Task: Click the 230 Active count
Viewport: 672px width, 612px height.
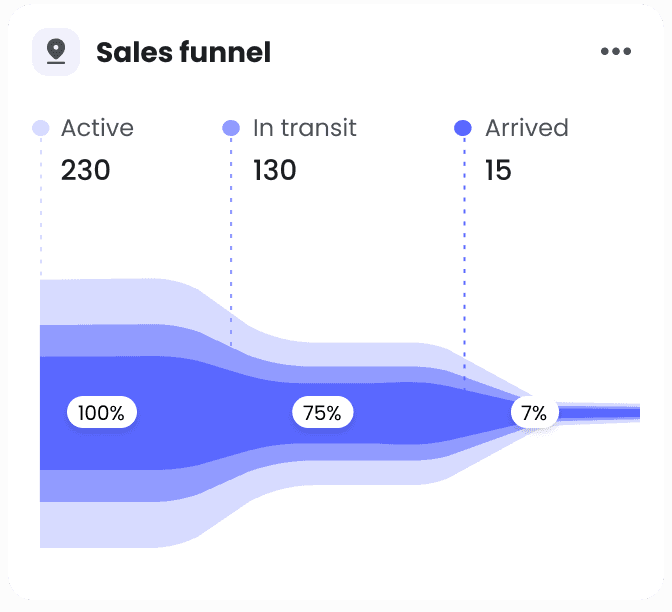Action: [x=86, y=170]
